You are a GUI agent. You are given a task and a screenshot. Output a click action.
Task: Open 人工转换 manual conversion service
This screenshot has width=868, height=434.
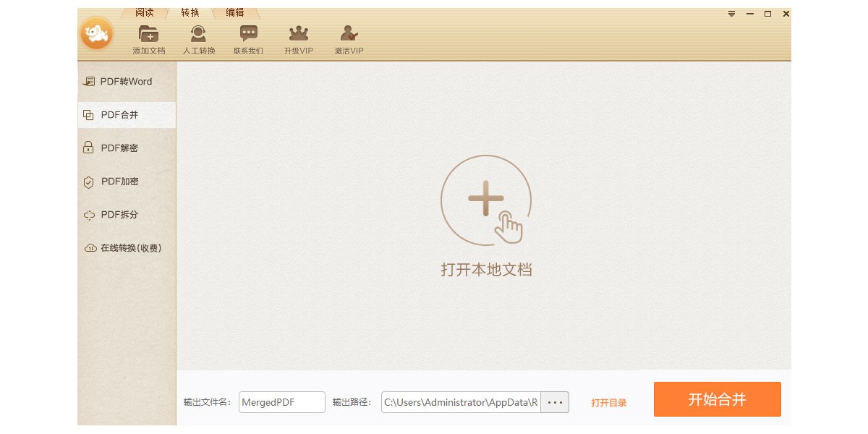(198, 35)
